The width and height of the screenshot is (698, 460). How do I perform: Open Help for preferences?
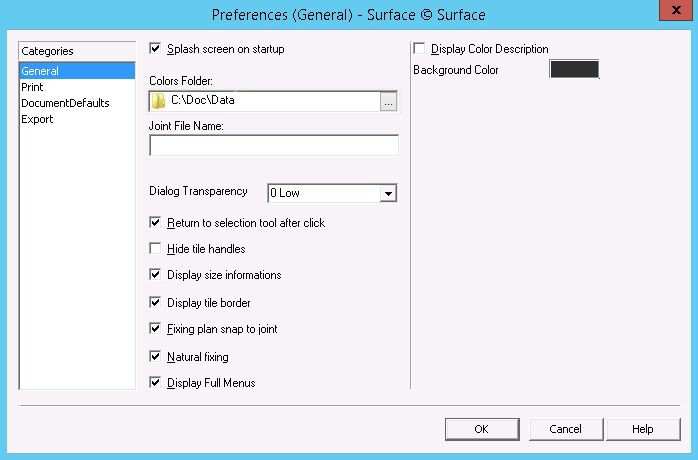click(x=642, y=429)
